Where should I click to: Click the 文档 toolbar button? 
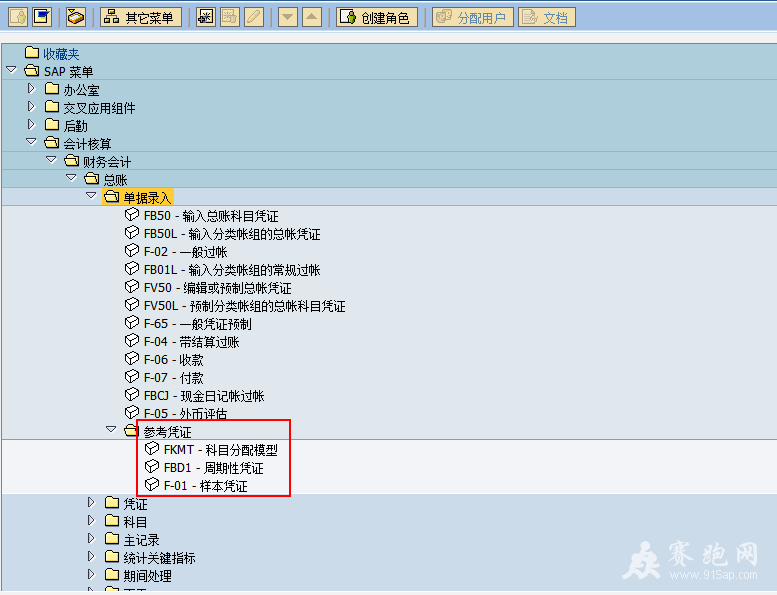[547, 17]
